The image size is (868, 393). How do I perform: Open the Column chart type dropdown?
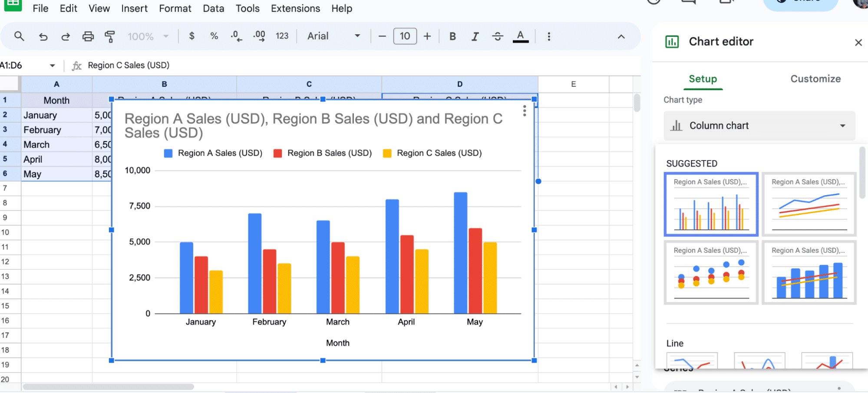click(x=759, y=126)
